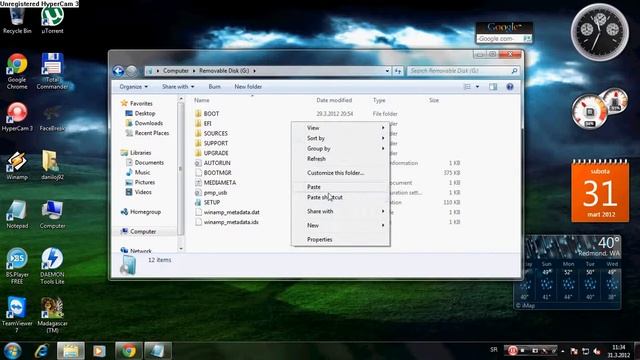Open the Recycle Bin desktop icon
Screen dimensions: 640x360
17,20
